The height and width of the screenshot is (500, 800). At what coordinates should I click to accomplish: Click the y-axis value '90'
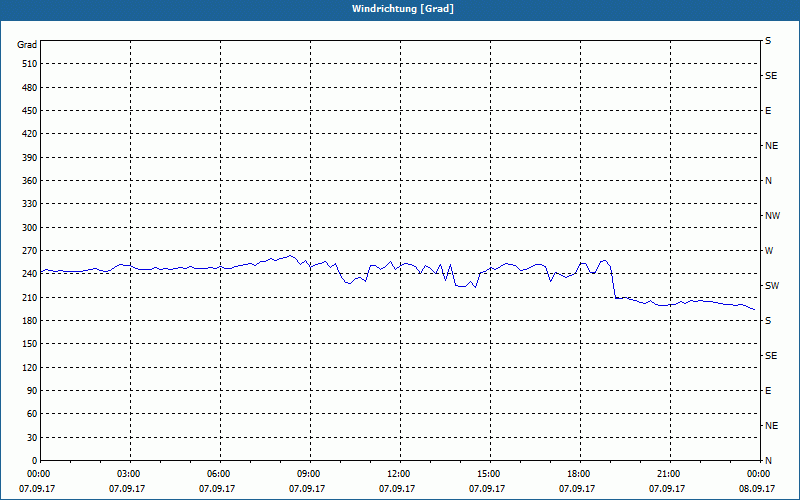click(32, 391)
